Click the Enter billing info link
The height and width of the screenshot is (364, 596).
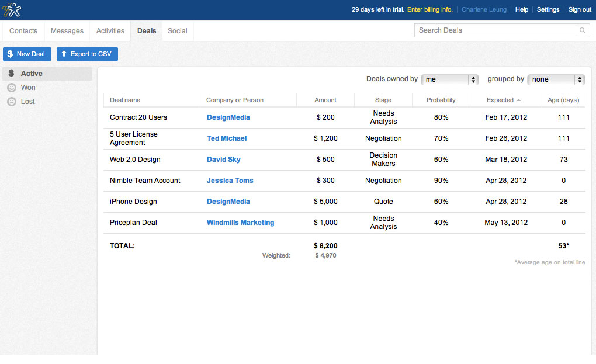click(x=429, y=9)
